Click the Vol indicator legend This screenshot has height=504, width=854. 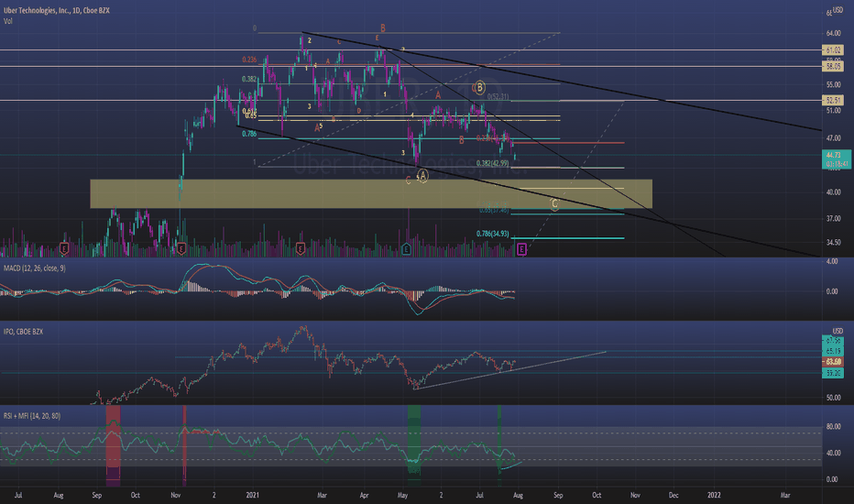click(x=8, y=21)
